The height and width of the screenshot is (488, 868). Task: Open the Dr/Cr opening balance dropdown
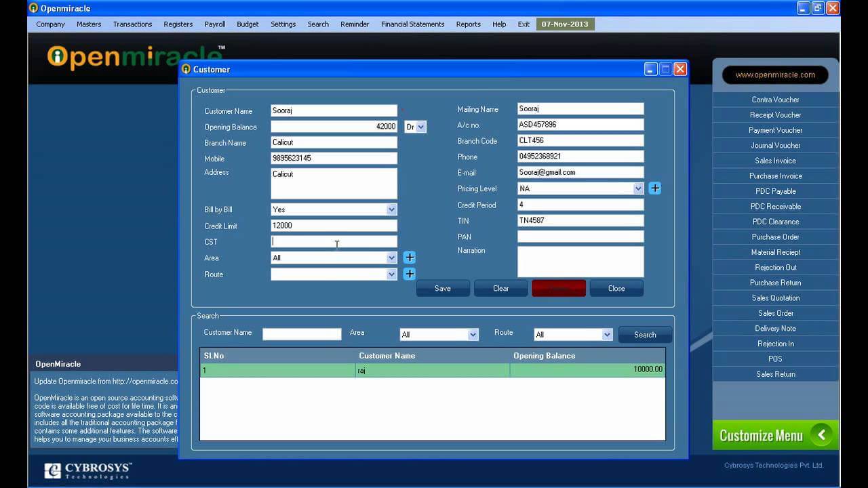tap(421, 127)
